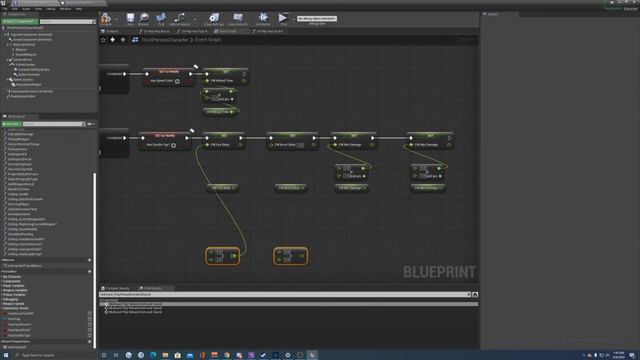Open Class Defaults from toolbar
Screen dimensions: 640x360
(238, 18)
